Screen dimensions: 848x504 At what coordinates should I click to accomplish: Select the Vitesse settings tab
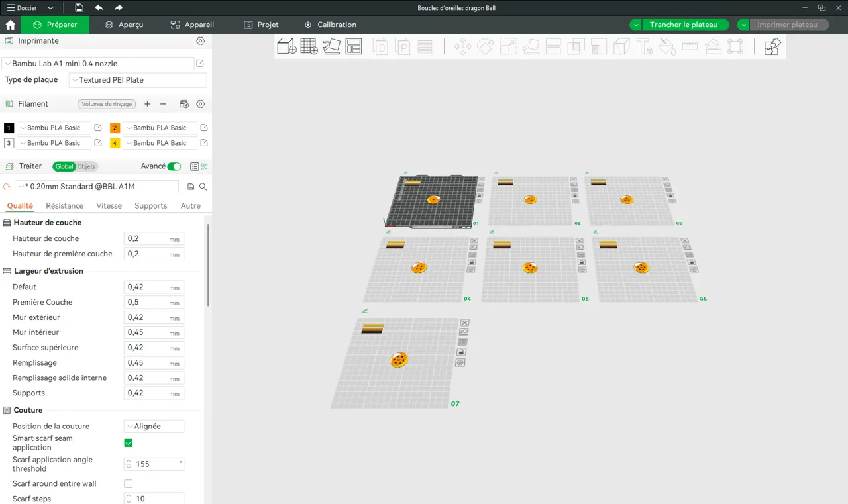tap(109, 206)
